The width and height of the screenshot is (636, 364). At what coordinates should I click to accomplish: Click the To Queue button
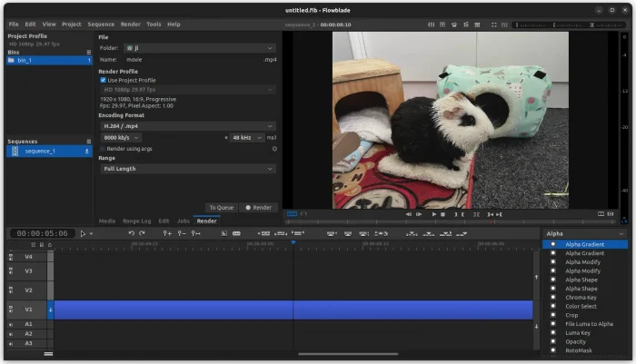coord(221,207)
